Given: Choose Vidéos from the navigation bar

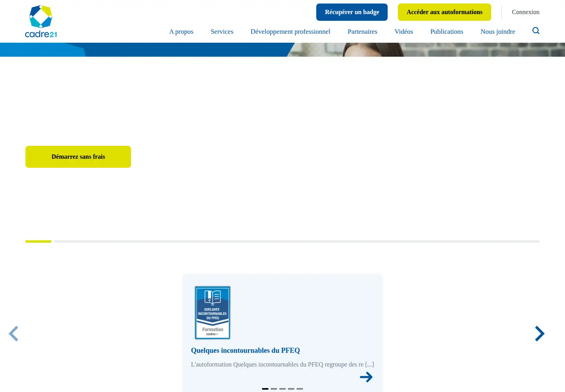Looking at the screenshot, I should pyautogui.click(x=404, y=32).
